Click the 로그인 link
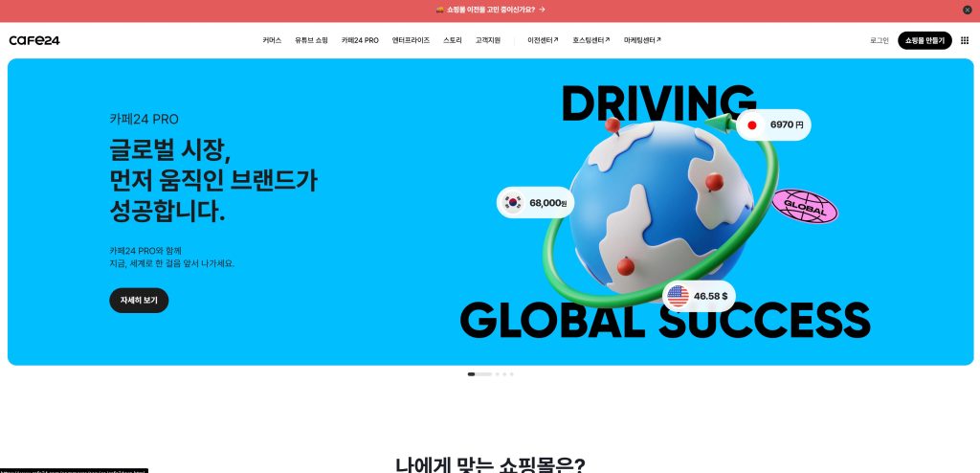980x473 pixels. click(879, 40)
